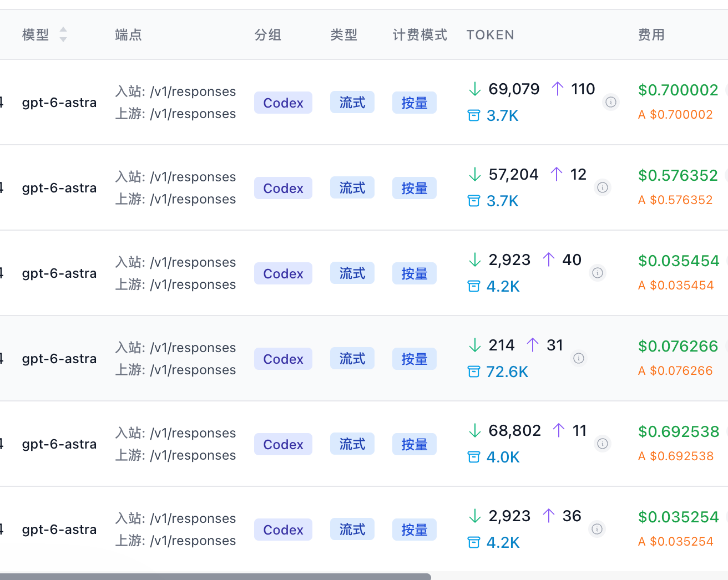The width and height of the screenshot is (728, 580).
Task: Click the 费用 column header
Action: pos(651,35)
